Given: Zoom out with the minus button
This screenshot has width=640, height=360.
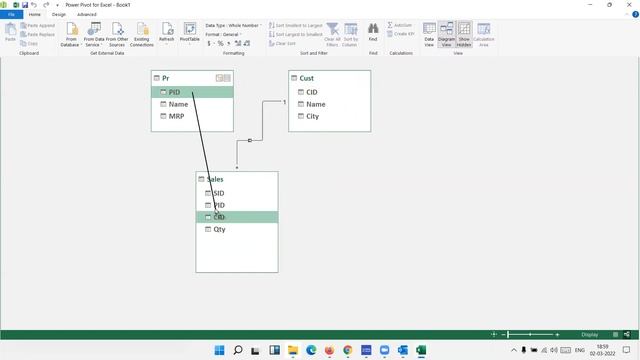Looking at the screenshot, I should [503, 335].
